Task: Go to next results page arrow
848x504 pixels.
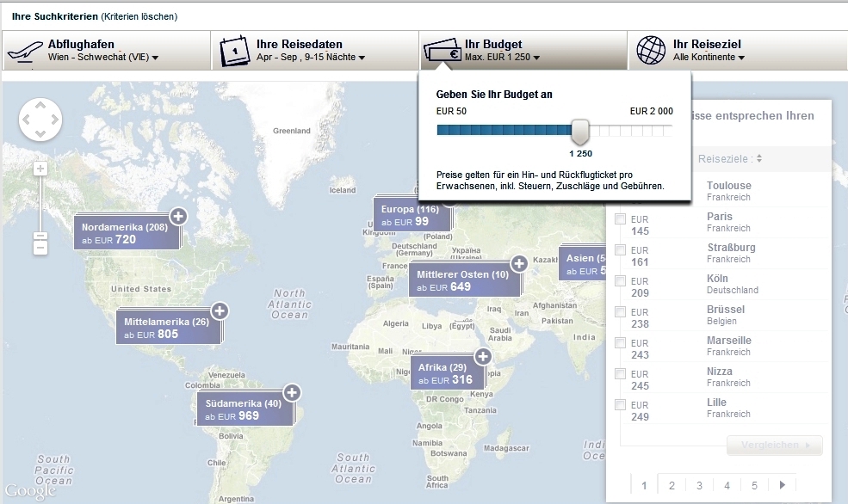Action: [x=782, y=485]
